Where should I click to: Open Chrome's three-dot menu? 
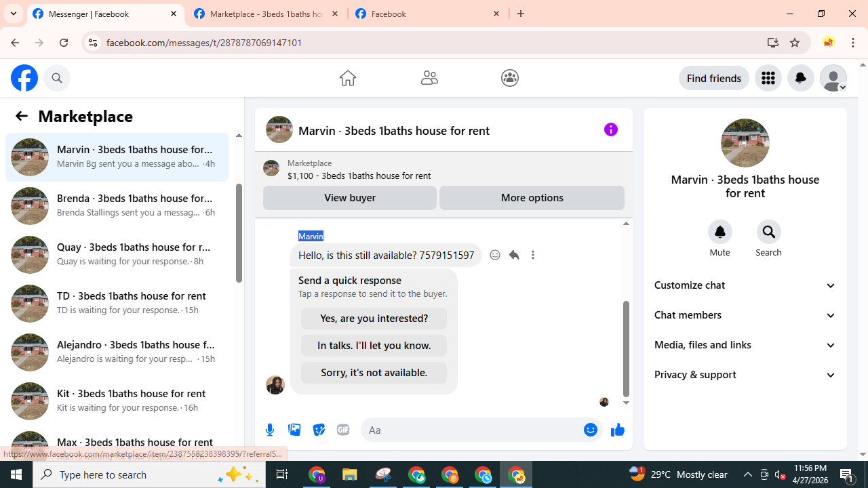pos(853,42)
